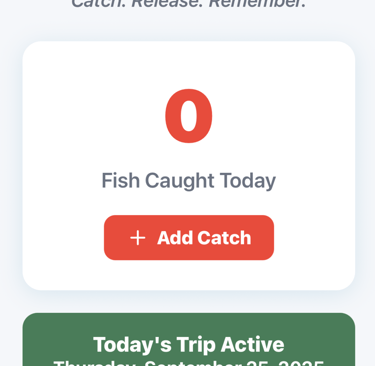Click the word Add on red button
The image size is (375, 366).
pyautogui.click(x=175, y=238)
